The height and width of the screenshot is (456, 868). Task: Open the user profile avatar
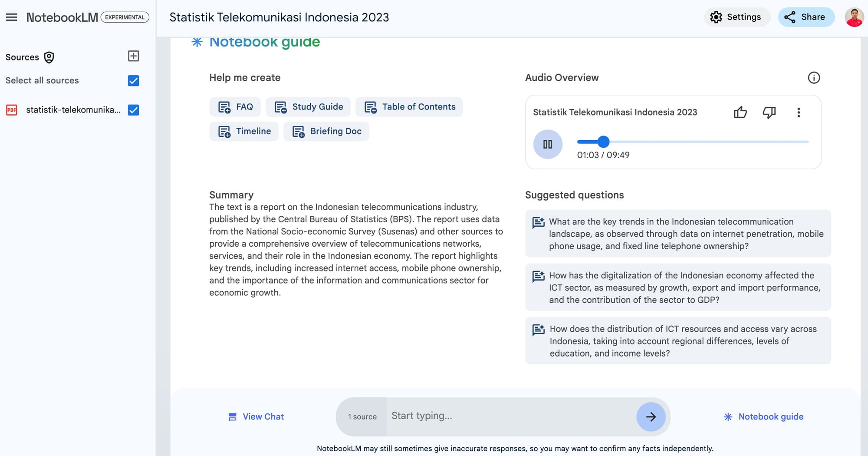point(854,17)
